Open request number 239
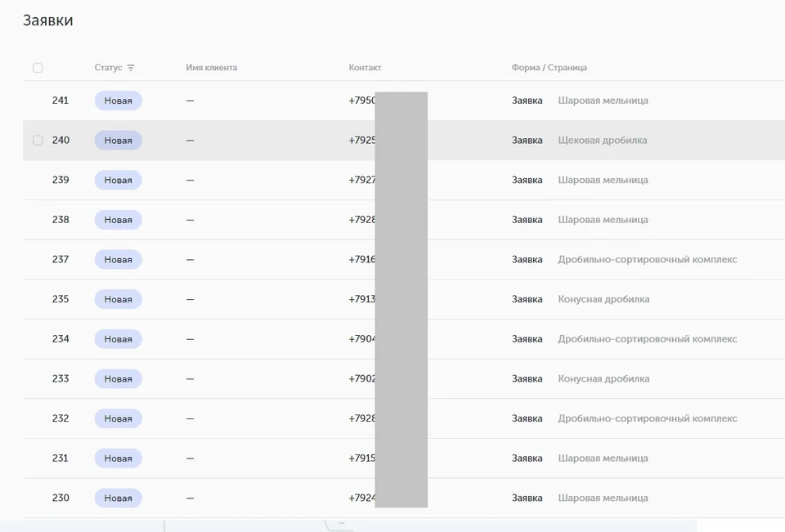The height and width of the screenshot is (532, 785). [61, 180]
